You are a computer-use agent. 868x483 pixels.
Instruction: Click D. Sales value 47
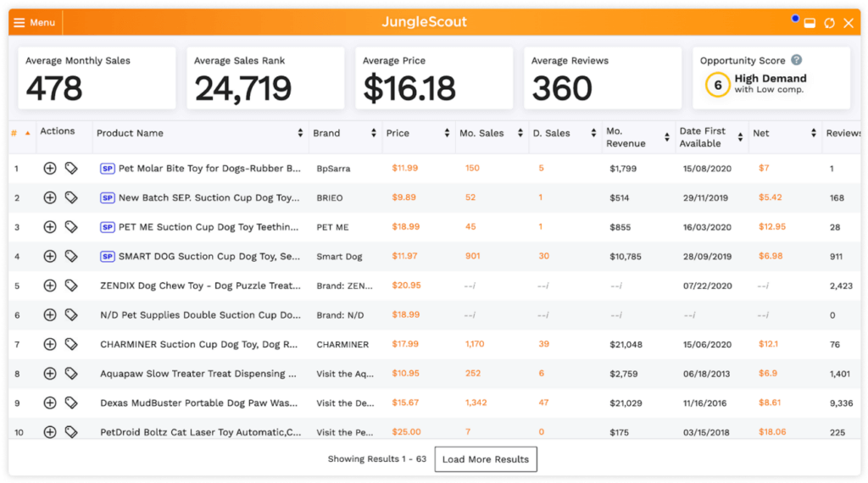(x=543, y=402)
